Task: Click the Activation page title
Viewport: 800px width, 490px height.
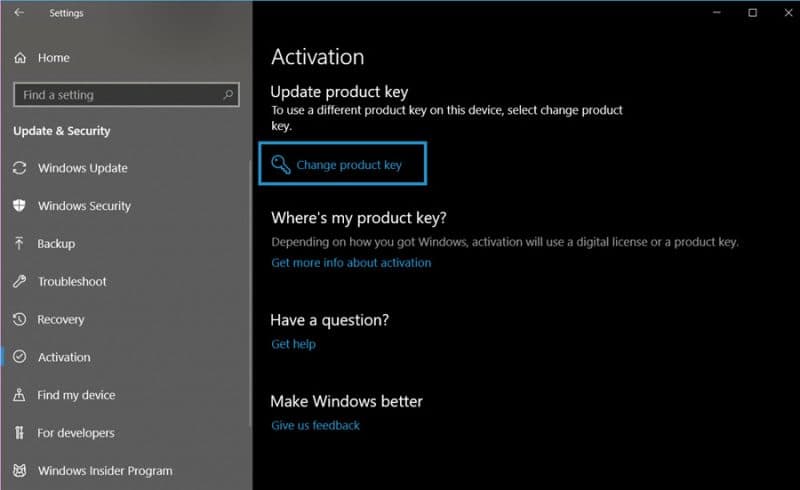Action: pos(317,57)
